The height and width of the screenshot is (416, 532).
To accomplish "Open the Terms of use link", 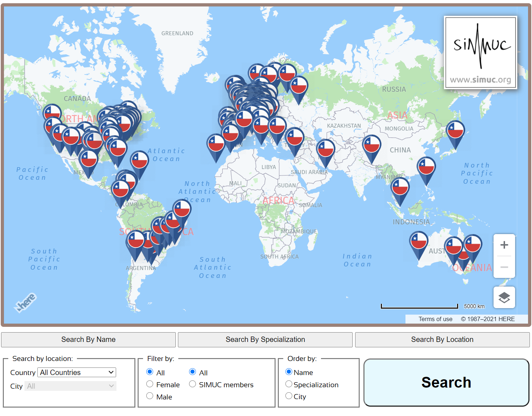I will click(x=435, y=319).
